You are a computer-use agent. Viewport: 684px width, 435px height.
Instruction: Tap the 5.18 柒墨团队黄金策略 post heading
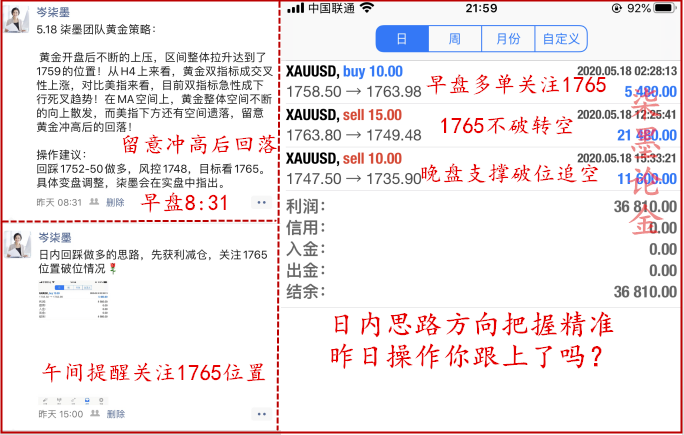[x=96, y=29]
